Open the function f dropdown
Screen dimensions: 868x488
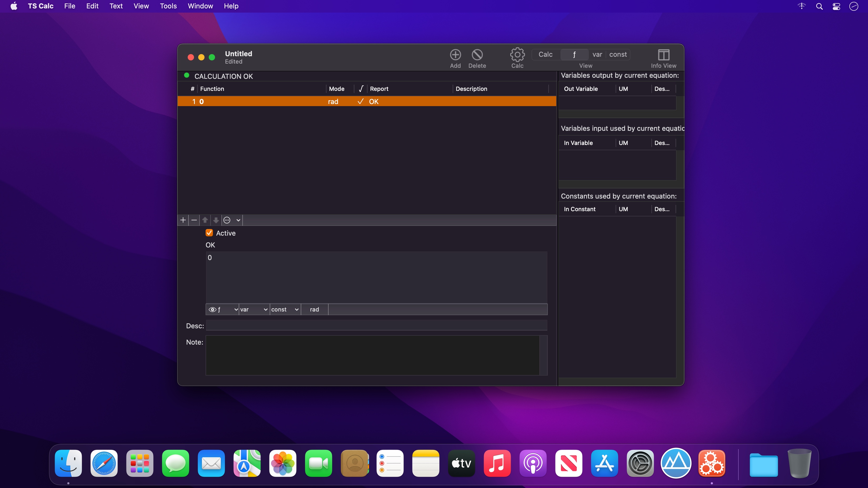[x=222, y=309]
